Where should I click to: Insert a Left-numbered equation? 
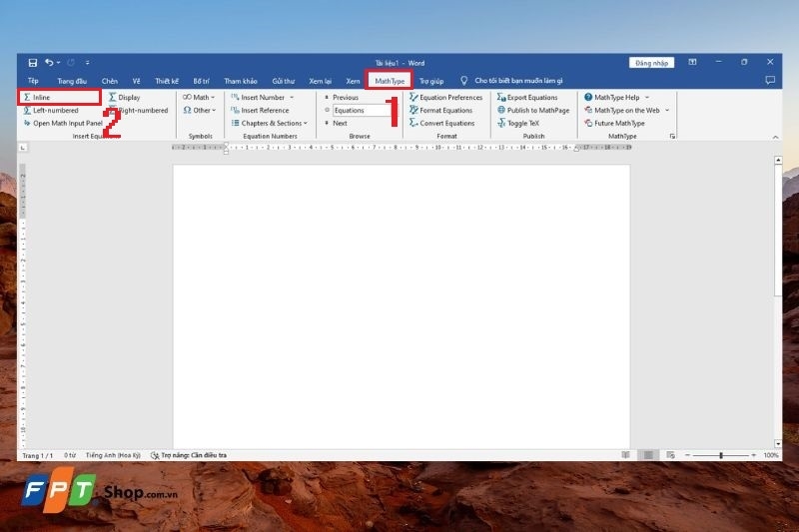tap(51, 110)
